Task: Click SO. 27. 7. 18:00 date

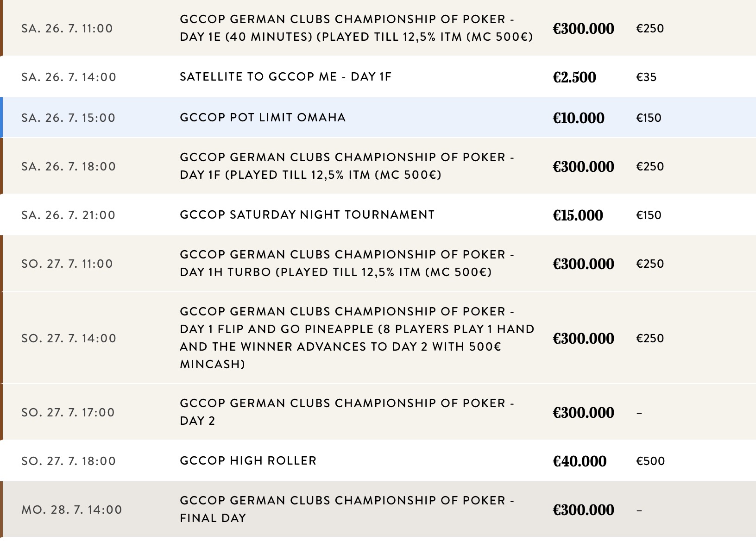Action: 69,461
